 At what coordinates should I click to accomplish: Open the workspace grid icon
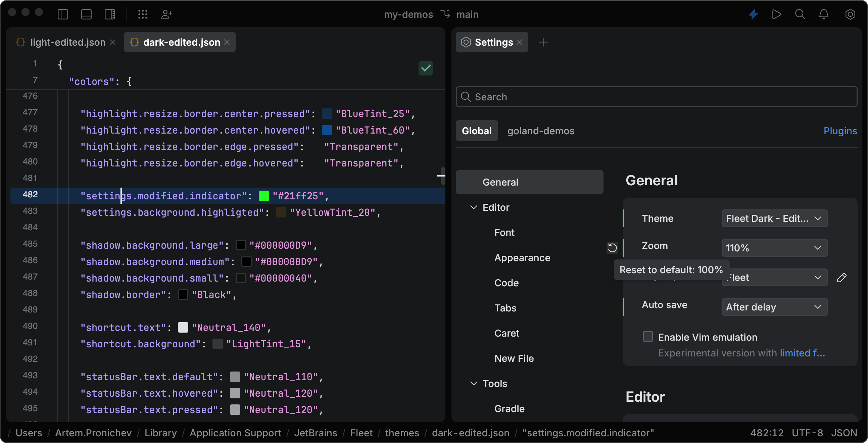point(143,14)
